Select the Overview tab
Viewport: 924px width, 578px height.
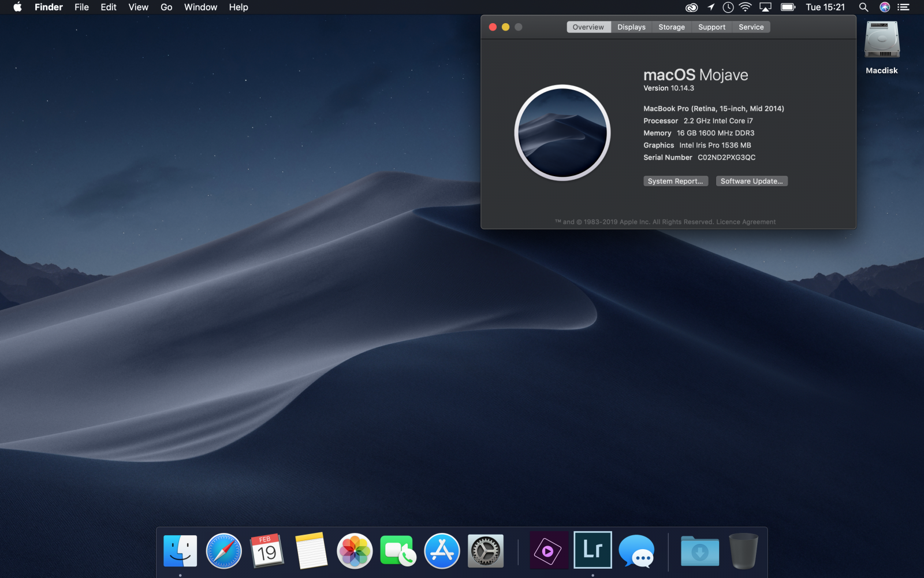click(588, 27)
